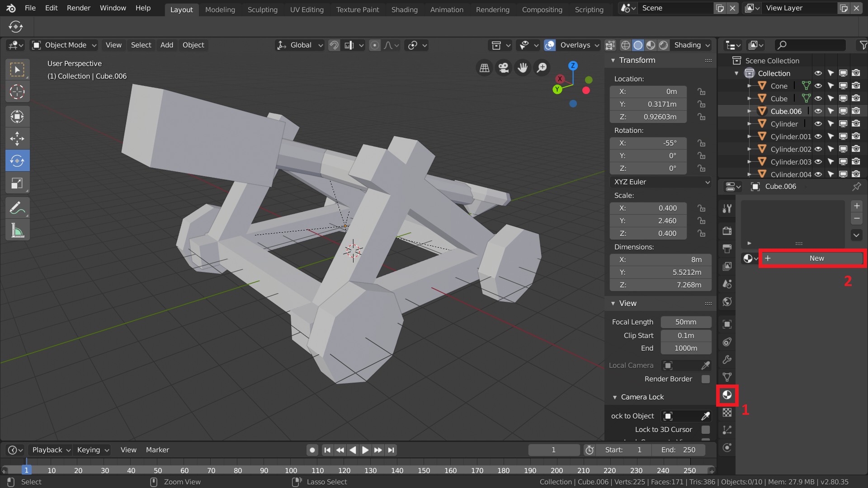868x488 pixels.
Task: Click New to create a material
Action: tap(812, 258)
